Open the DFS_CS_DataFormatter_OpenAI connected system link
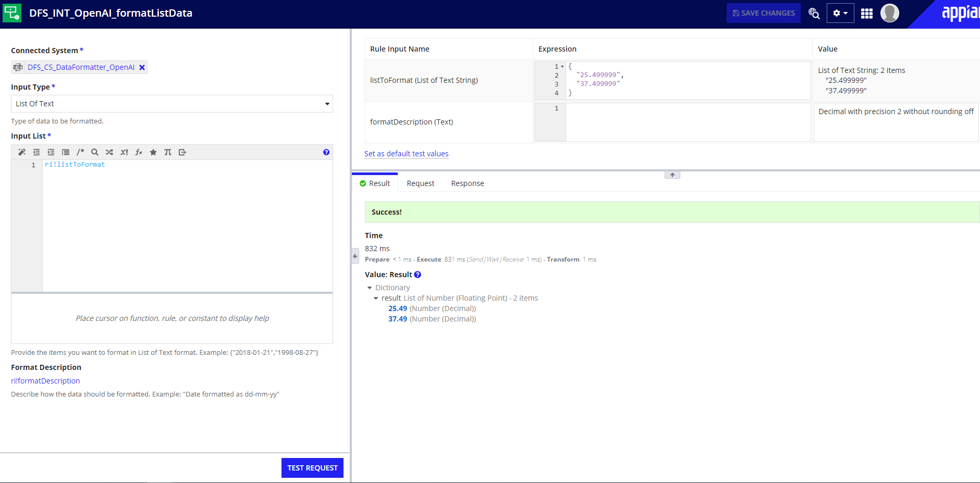The height and width of the screenshot is (483, 980). [x=81, y=67]
